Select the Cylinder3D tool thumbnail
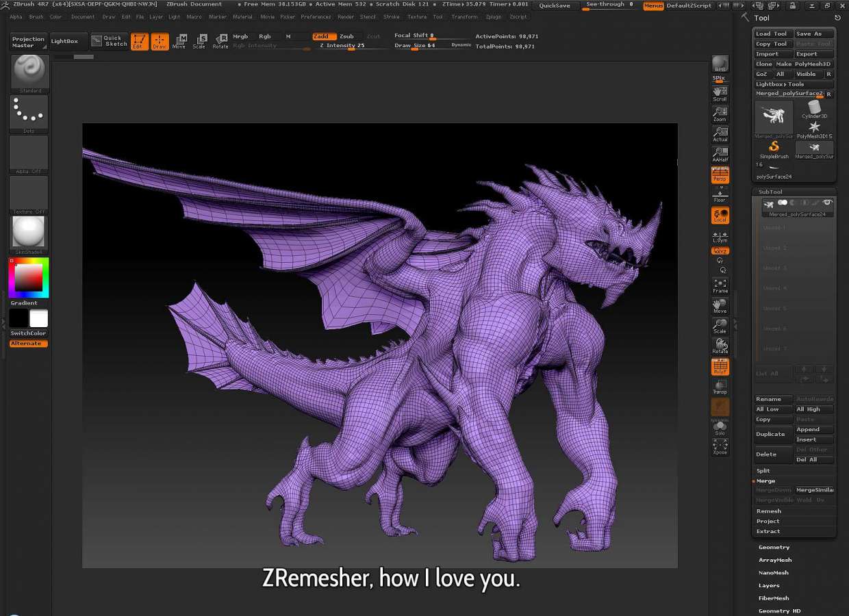This screenshot has height=616, width=849. (x=814, y=110)
